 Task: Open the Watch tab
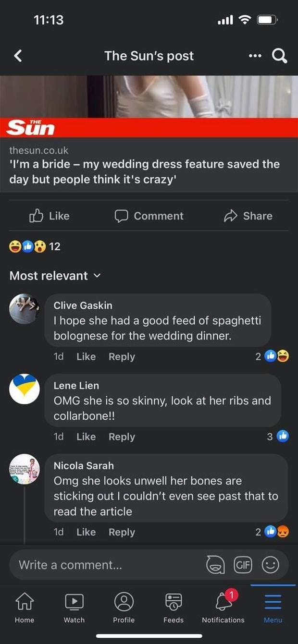click(74, 607)
